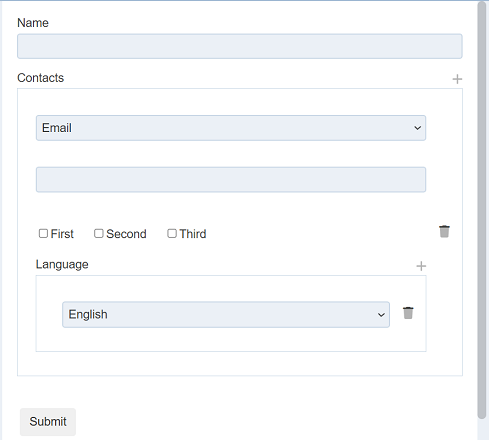Screen dimensions: 489x440
Task: Focus the Name input field
Action: (x=240, y=46)
